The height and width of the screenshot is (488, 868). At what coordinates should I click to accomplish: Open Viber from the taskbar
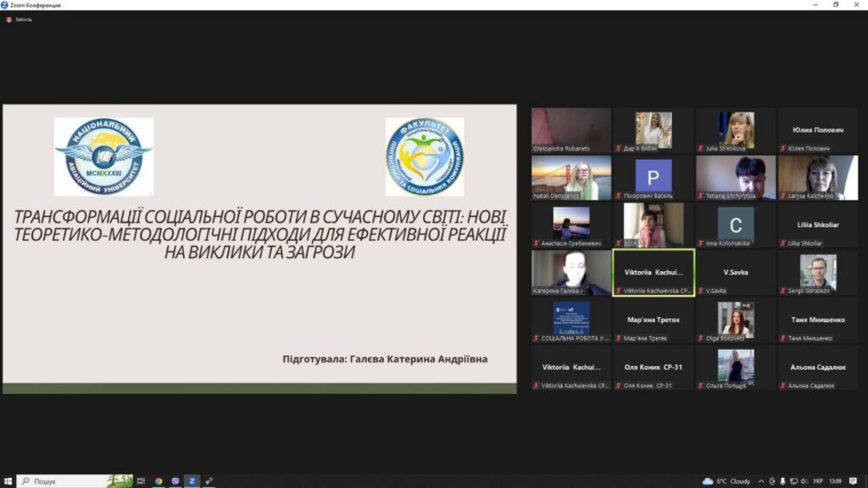[175, 480]
